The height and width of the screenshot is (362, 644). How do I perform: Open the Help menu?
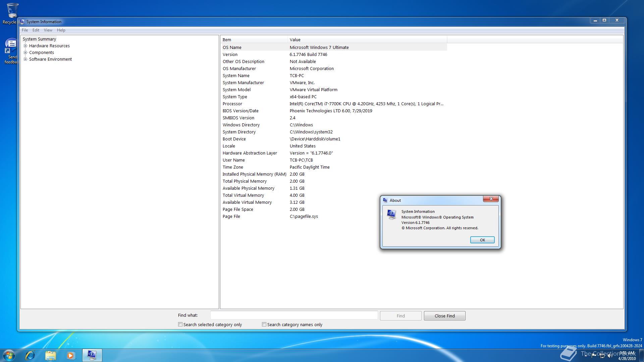click(x=61, y=30)
